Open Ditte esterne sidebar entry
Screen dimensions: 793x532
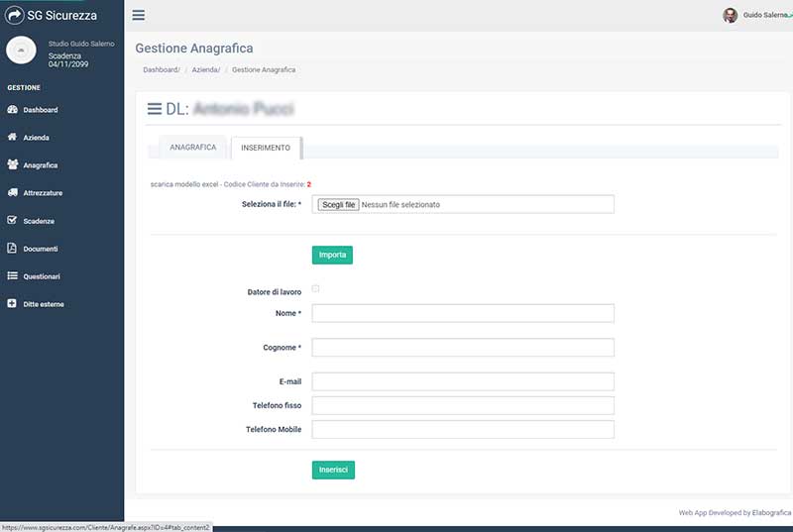pos(44,304)
